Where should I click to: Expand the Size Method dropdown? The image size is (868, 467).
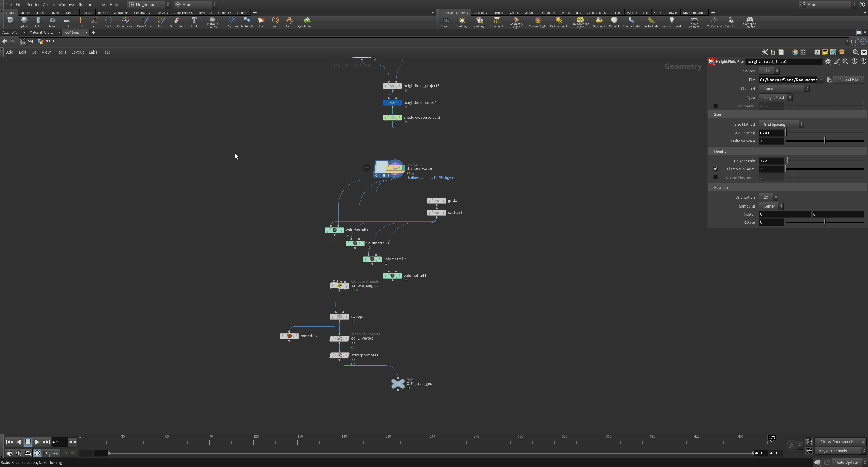point(781,124)
